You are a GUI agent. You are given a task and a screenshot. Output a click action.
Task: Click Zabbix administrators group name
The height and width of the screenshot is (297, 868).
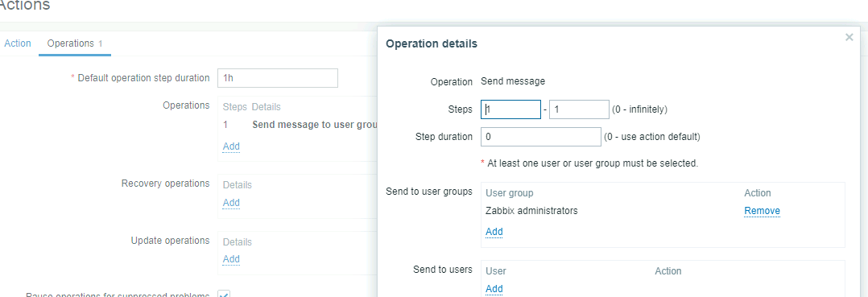(531, 211)
